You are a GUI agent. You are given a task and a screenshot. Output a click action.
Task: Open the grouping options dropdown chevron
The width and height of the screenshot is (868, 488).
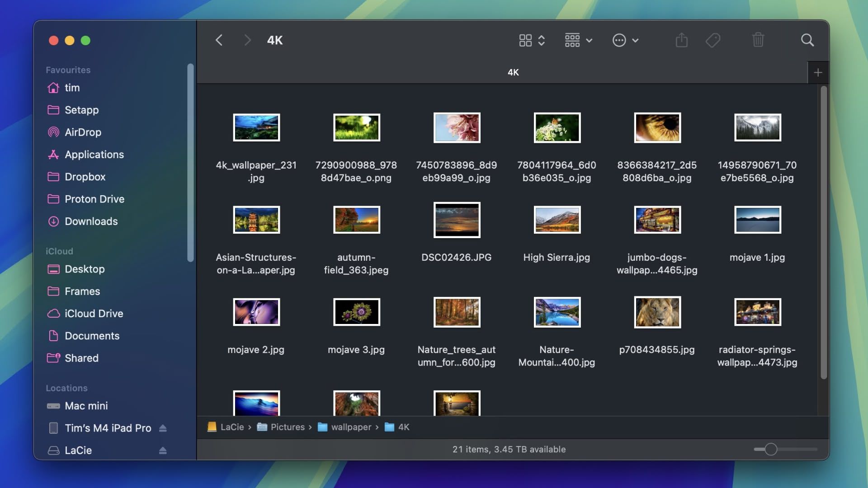[589, 40]
